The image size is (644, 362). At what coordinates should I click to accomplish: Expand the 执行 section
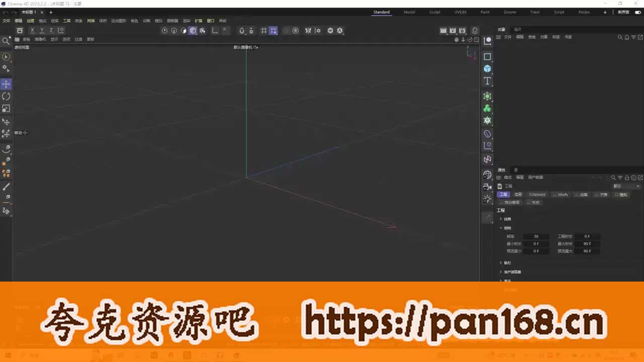click(506, 263)
